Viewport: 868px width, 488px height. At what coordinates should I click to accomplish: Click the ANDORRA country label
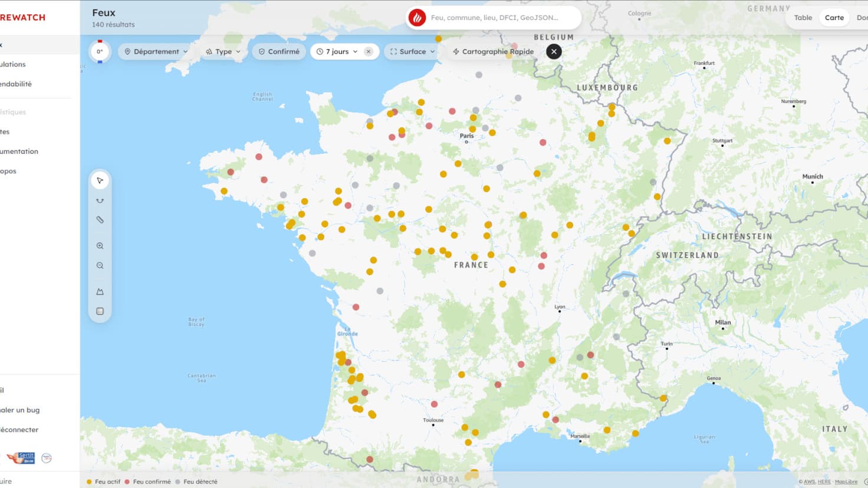(x=438, y=480)
